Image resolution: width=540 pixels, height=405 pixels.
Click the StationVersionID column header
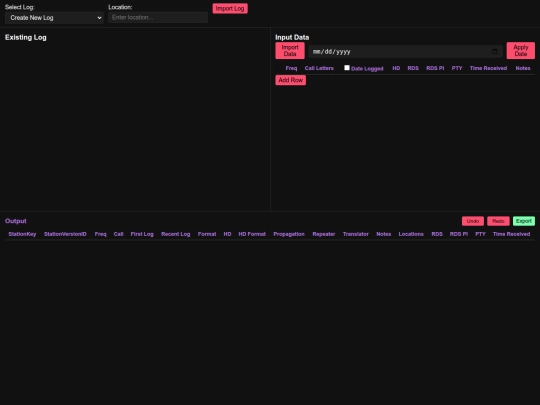[x=65, y=234]
